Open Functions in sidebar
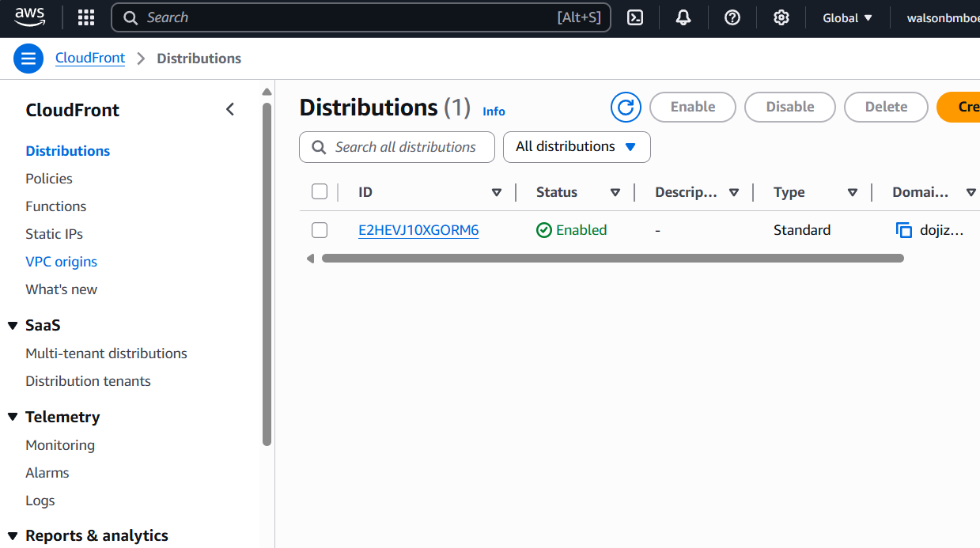980x548 pixels. (x=56, y=206)
